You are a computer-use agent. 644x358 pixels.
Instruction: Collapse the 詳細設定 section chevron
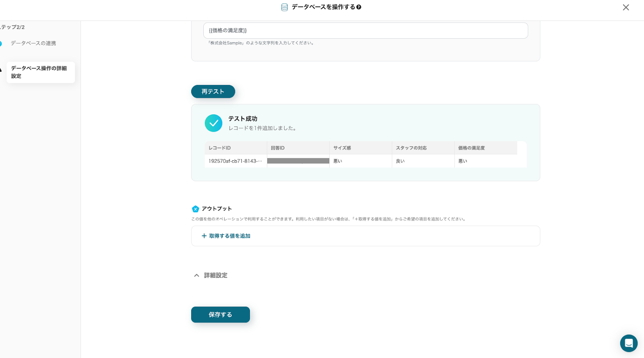pyautogui.click(x=196, y=275)
